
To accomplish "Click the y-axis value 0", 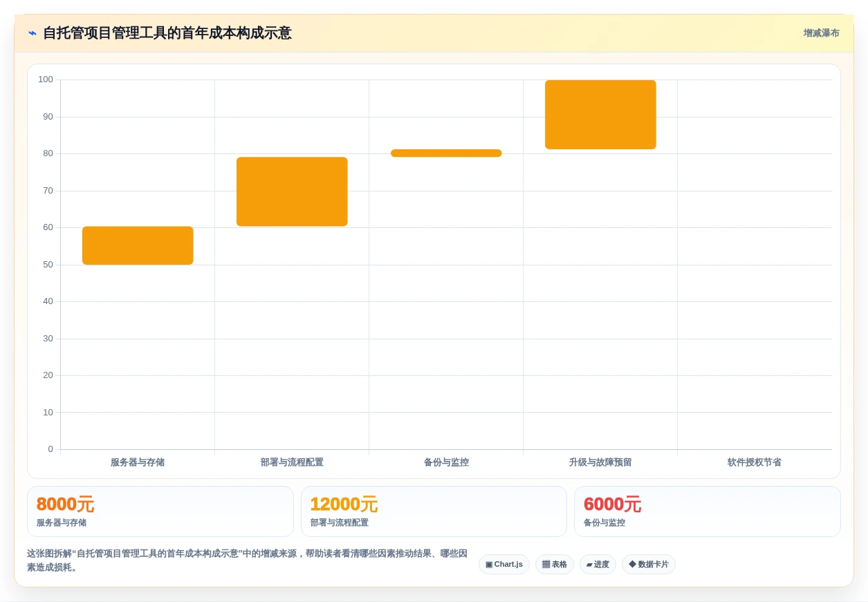I will click(x=50, y=449).
